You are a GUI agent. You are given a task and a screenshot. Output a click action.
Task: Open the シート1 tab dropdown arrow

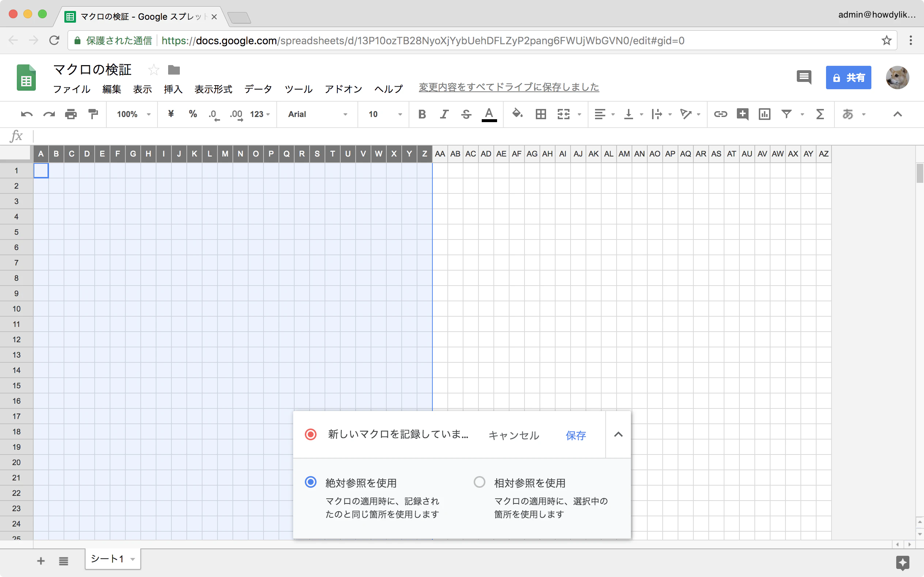[x=133, y=559]
